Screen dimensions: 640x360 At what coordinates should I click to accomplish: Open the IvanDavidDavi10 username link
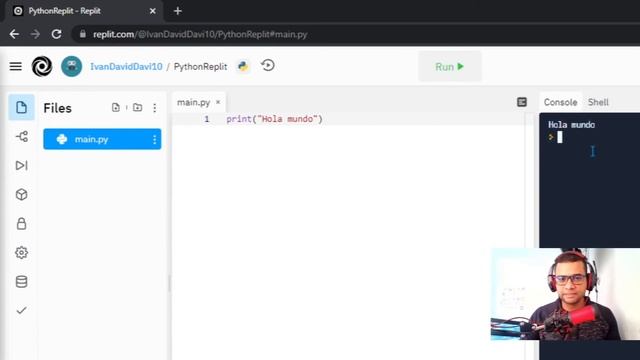pyautogui.click(x=126, y=67)
